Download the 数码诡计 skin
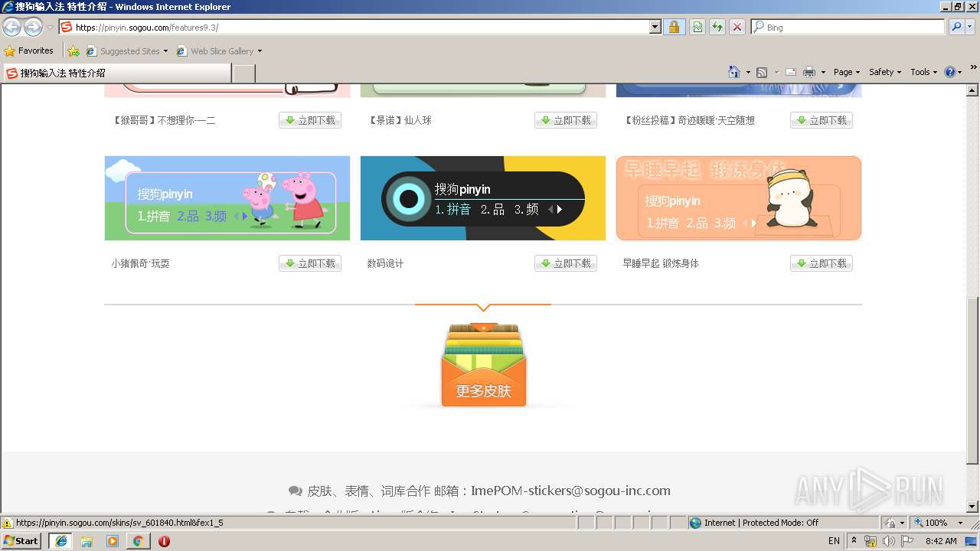Viewport: 980px width, 551px height. (566, 263)
